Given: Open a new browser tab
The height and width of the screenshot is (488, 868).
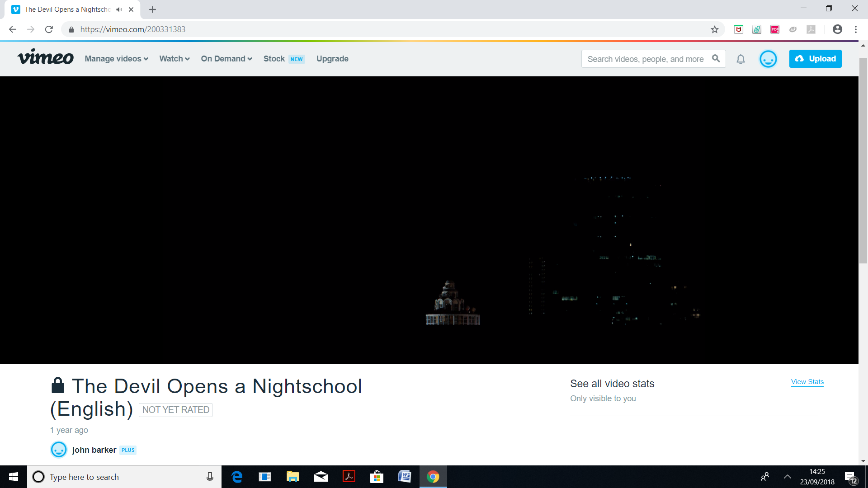Looking at the screenshot, I should pyautogui.click(x=152, y=9).
